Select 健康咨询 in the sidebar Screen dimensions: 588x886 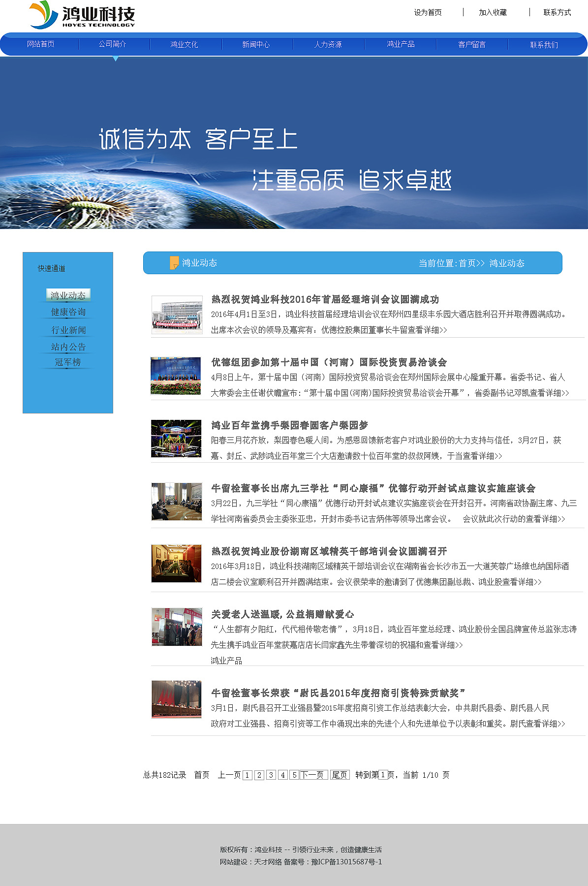coord(68,312)
